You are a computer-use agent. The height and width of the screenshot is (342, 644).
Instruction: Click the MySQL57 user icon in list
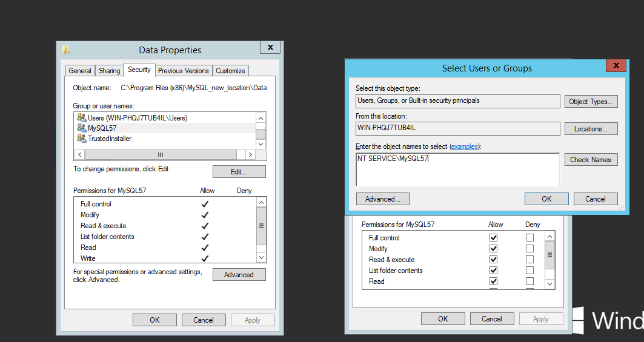81,128
